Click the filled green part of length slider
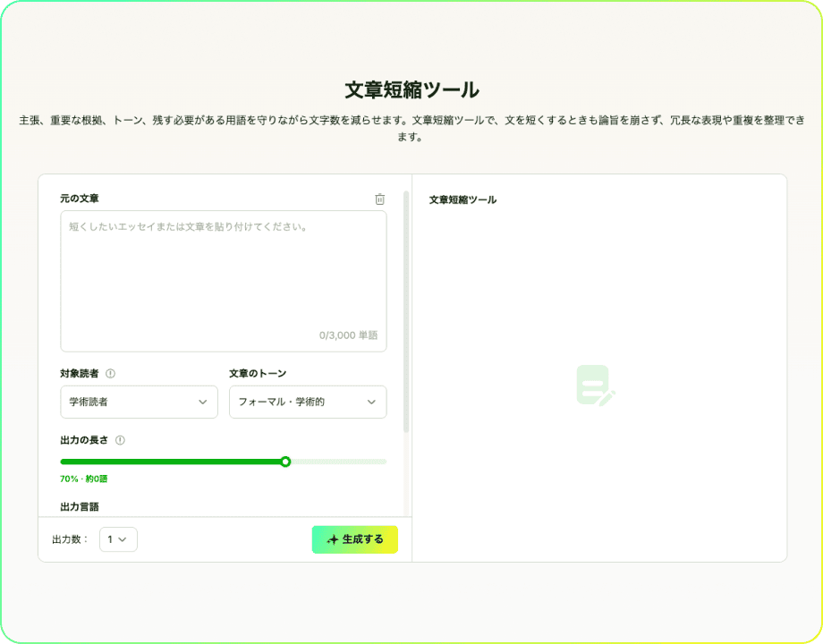 click(x=171, y=462)
